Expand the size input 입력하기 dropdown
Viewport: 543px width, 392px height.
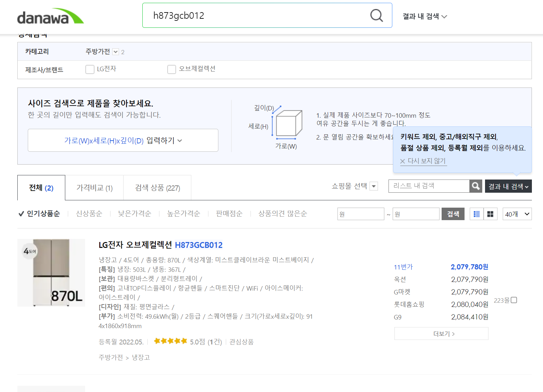pyautogui.click(x=123, y=140)
